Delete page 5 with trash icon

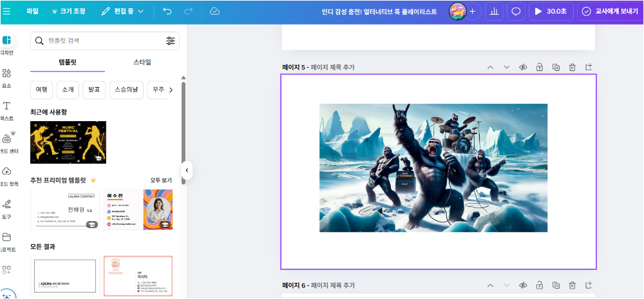(572, 68)
